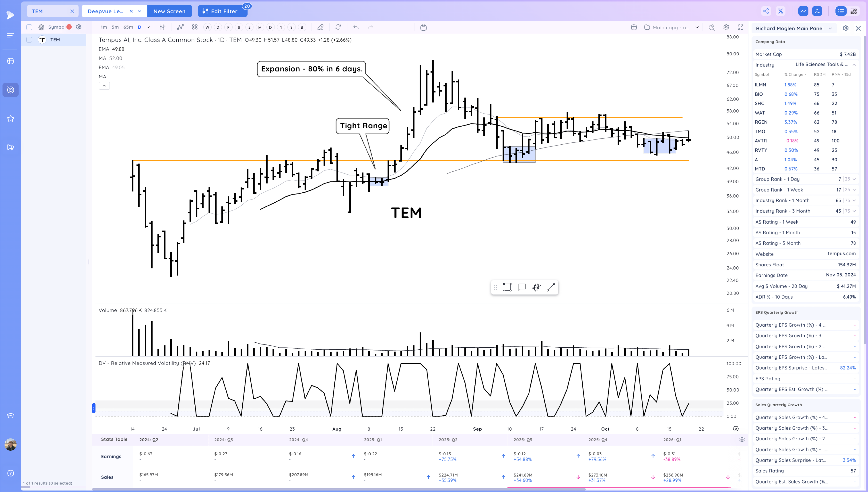The image size is (868, 492).
Task: Switch to the Deepvue Le... tab
Action: tap(105, 11)
